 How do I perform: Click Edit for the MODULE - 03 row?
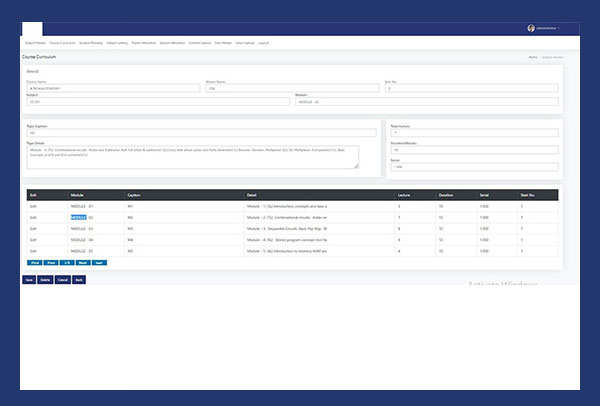pos(32,228)
